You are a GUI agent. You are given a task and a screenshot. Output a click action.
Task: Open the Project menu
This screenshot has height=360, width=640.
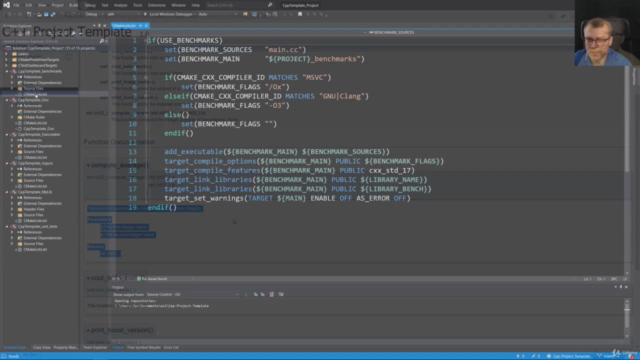[x=58, y=5]
